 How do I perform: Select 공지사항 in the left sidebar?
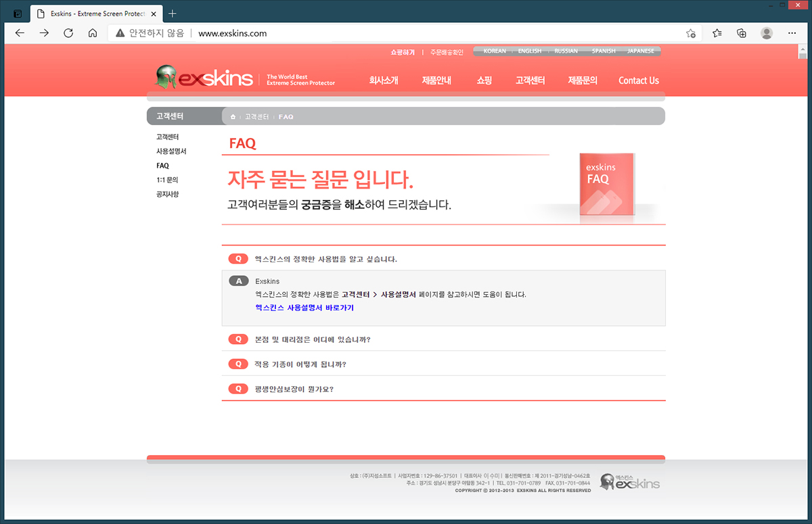coord(167,195)
